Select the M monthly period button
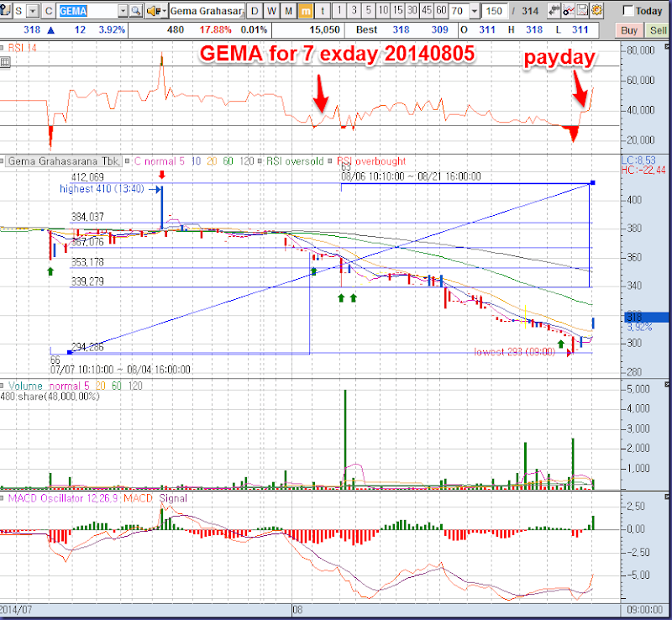The height and width of the screenshot is (620, 672). click(288, 11)
